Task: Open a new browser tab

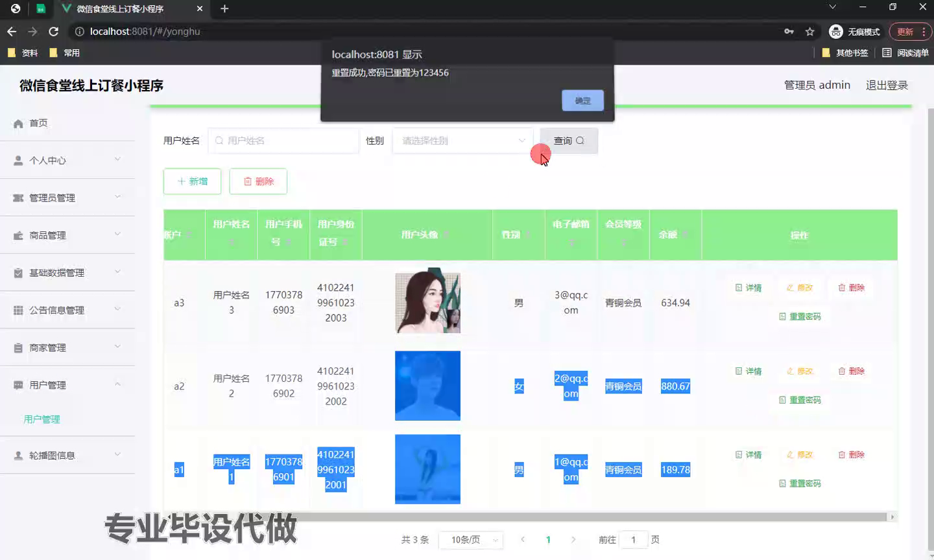Action: 224,8
